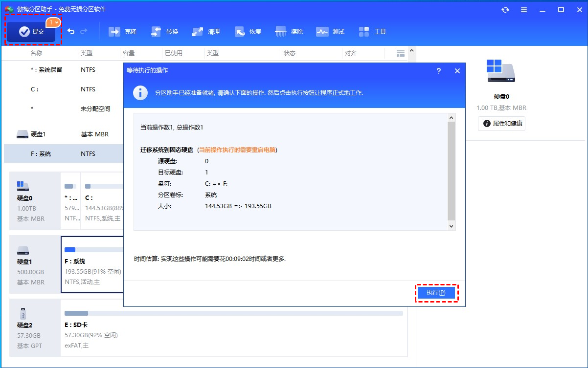Click the undo arrow icon
This screenshot has height=368, width=588.
pos(71,31)
